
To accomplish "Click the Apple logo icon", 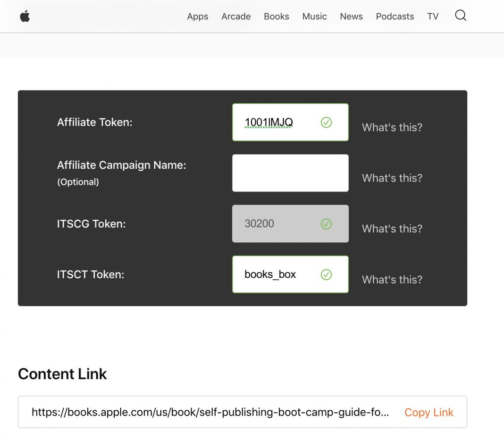I will coord(25,17).
